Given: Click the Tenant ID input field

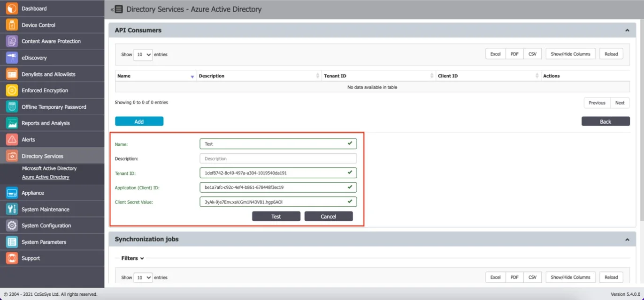Looking at the screenshot, I should point(278,173).
